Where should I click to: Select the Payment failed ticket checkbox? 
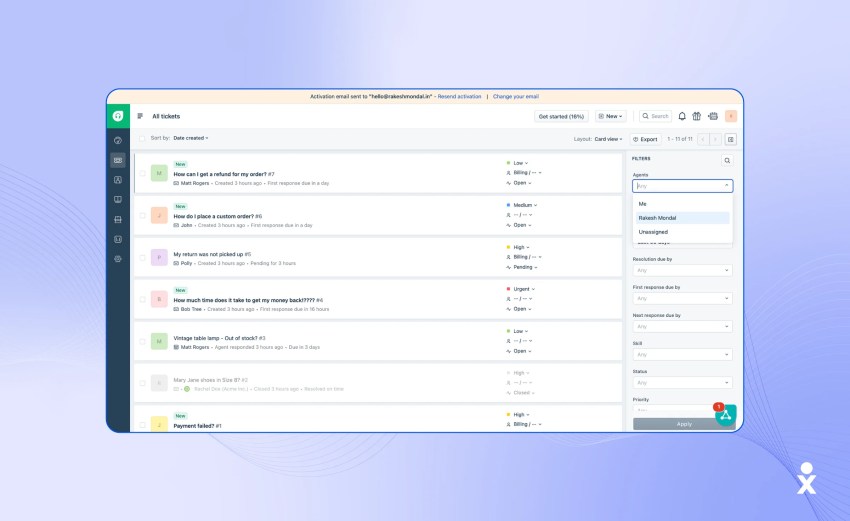pyautogui.click(x=143, y=425)
